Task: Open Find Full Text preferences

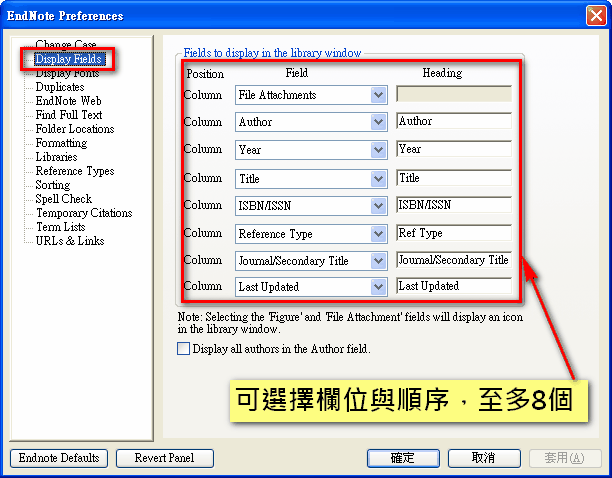Action: [69, 115]
